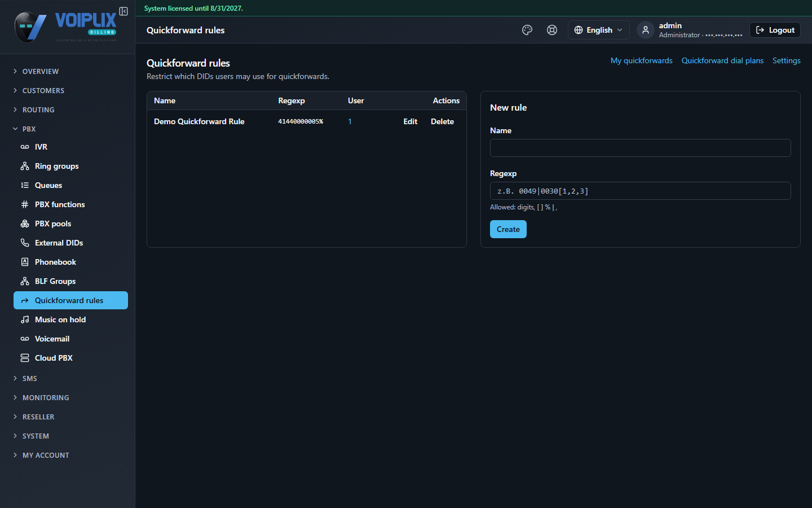
Task: Click the Regexp column header
Action: [x=292, y=100]
